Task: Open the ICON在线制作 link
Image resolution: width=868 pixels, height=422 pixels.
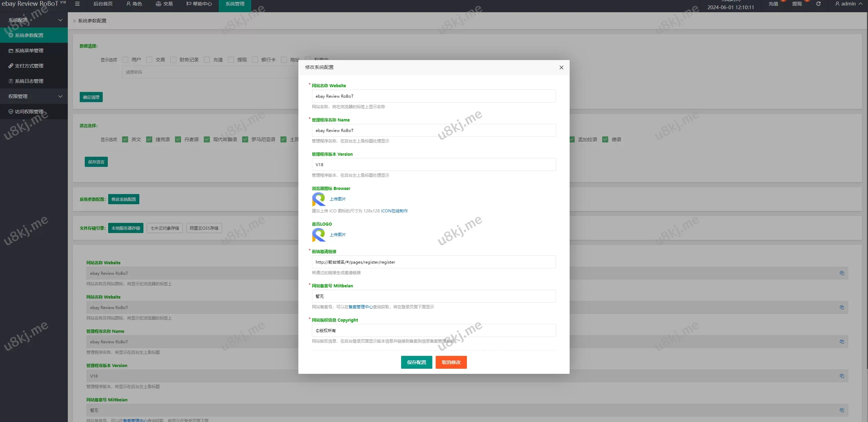Action: 394,211
